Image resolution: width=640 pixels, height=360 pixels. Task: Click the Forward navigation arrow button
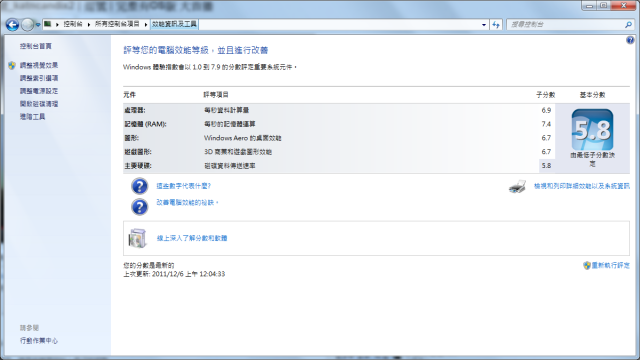click(27, 25)
